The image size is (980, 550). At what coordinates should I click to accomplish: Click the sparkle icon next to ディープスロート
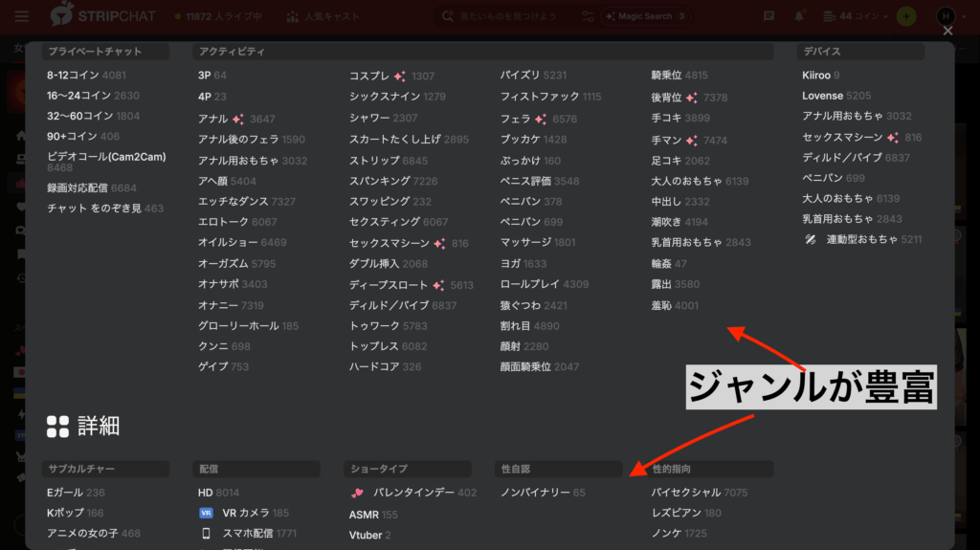[x=438, y=285]
